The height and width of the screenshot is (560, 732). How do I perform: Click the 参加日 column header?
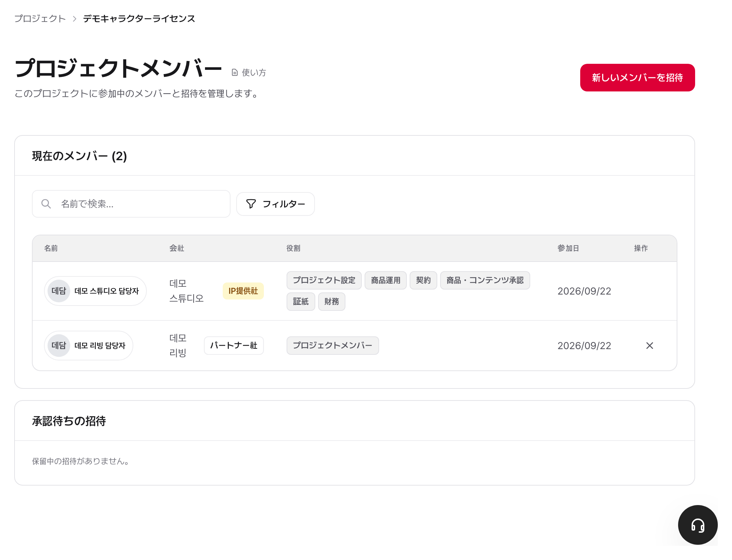click(x=568, y=248)
